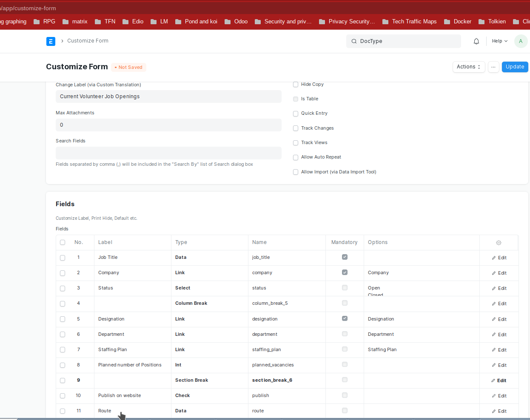Select the Company row checkbox
The width and height of the screenshot is (530, 420).
[x=63, y=273]
